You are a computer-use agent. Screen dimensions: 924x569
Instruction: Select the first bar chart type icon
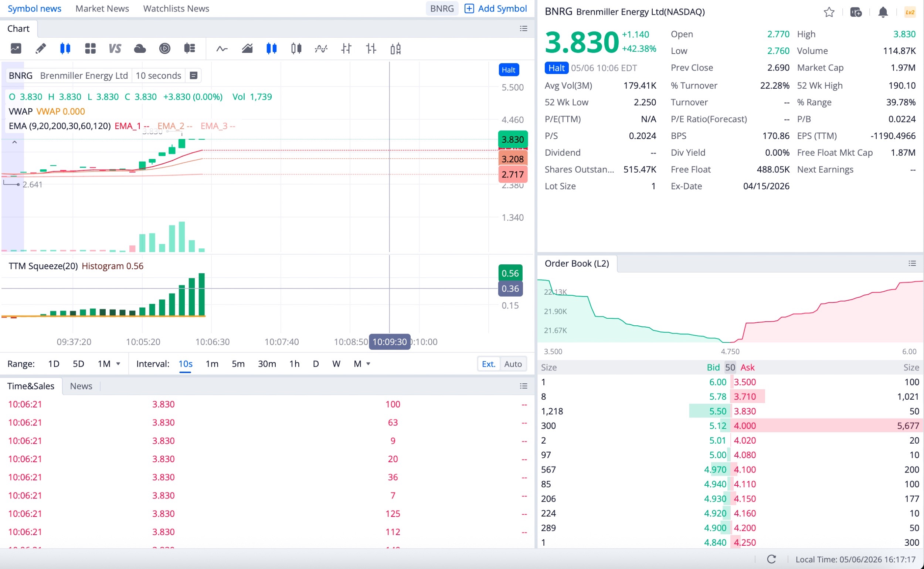[x=346, y=48]
